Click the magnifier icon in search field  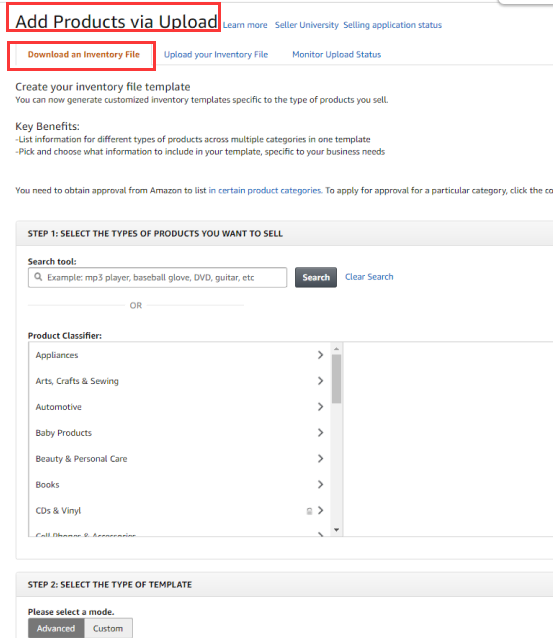[38, 277]
